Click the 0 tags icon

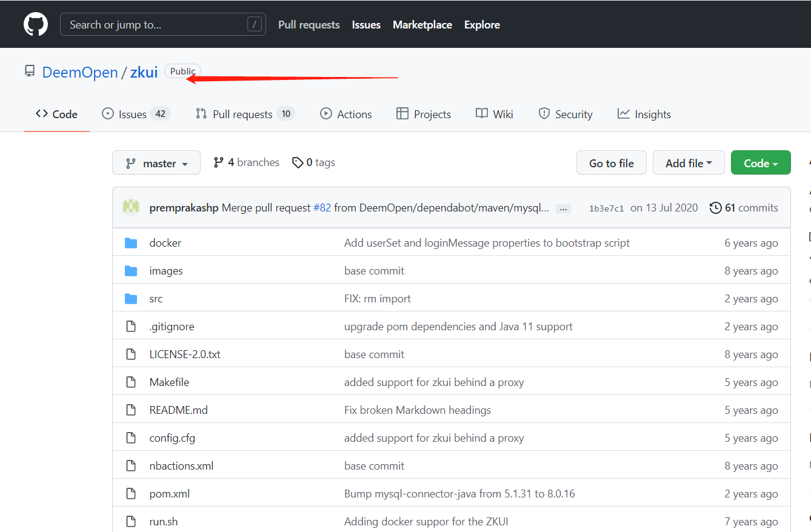(x=298, y=162)
